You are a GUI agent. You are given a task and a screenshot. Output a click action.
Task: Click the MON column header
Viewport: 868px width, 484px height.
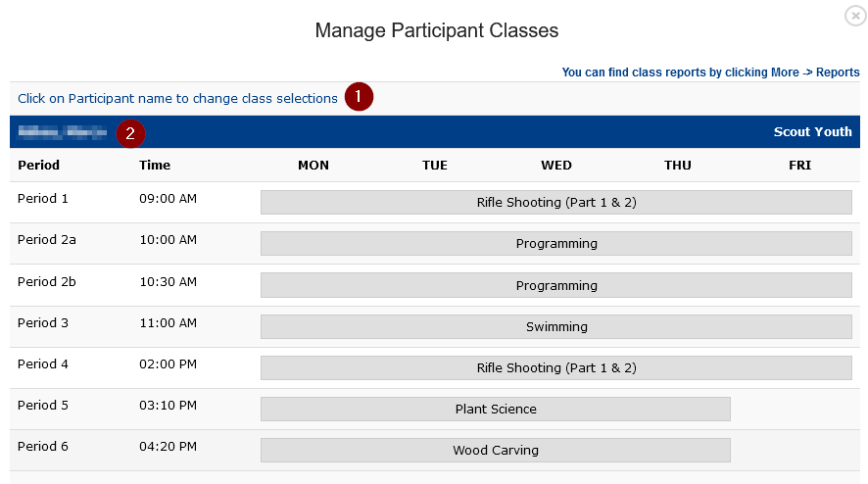click(313, 165)
